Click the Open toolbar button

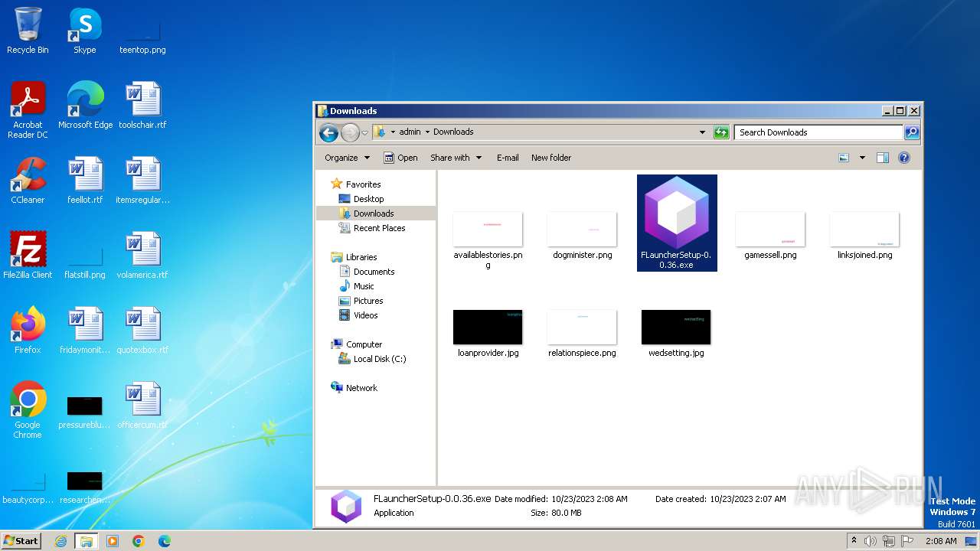(400, 158)
